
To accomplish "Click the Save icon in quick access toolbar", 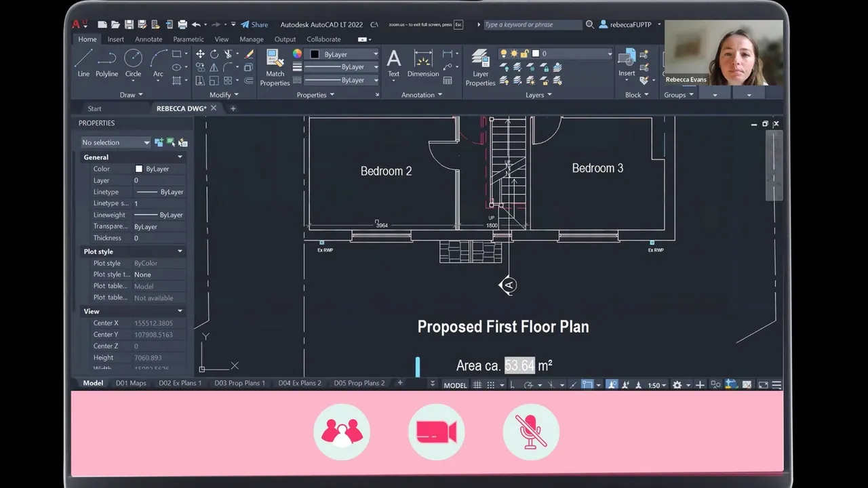I will click(129, 24).
